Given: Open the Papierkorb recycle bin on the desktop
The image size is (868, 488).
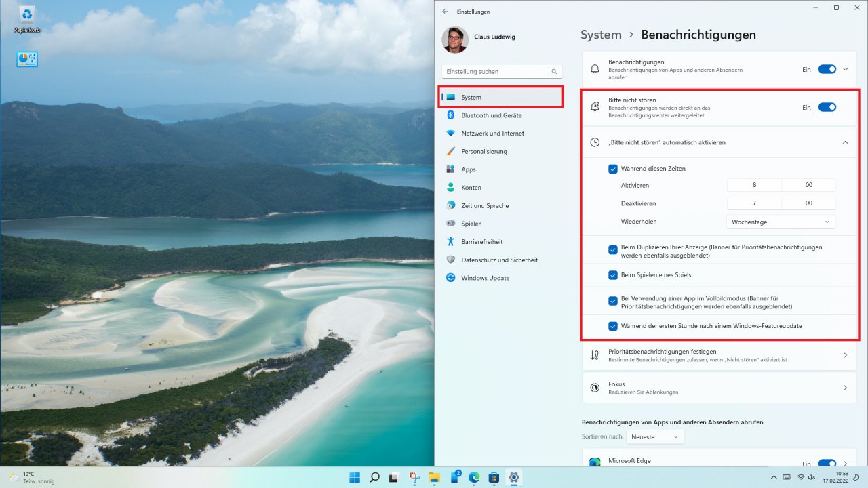Looking at the screenshot, I should pyautogui.click(x=27, y=19).
